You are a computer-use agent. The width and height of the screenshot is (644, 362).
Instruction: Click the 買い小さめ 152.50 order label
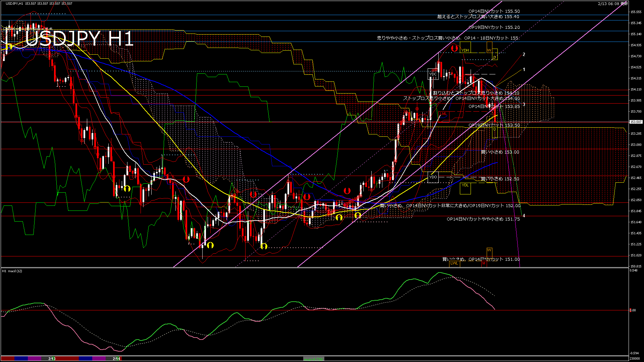[x=500, y=179]
